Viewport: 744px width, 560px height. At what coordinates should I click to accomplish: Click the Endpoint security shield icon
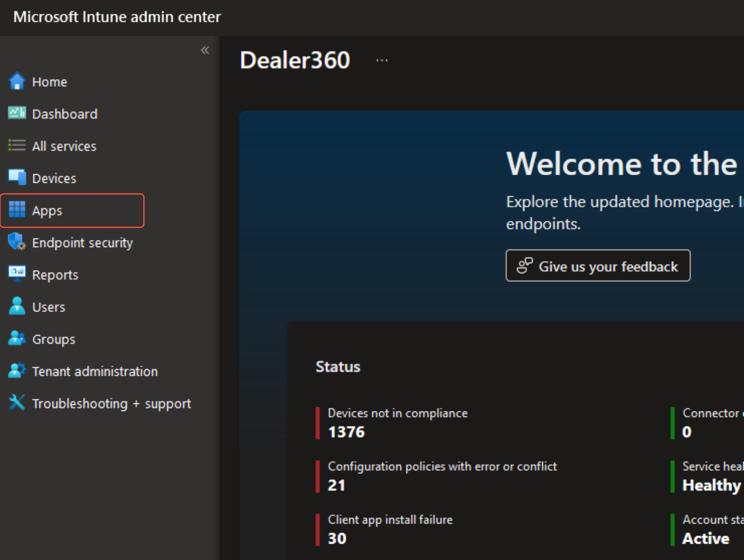tap(17, 242)
